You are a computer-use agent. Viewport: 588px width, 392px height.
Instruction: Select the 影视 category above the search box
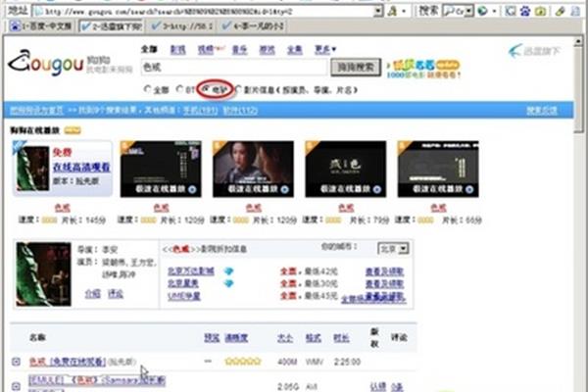point(177,49)
